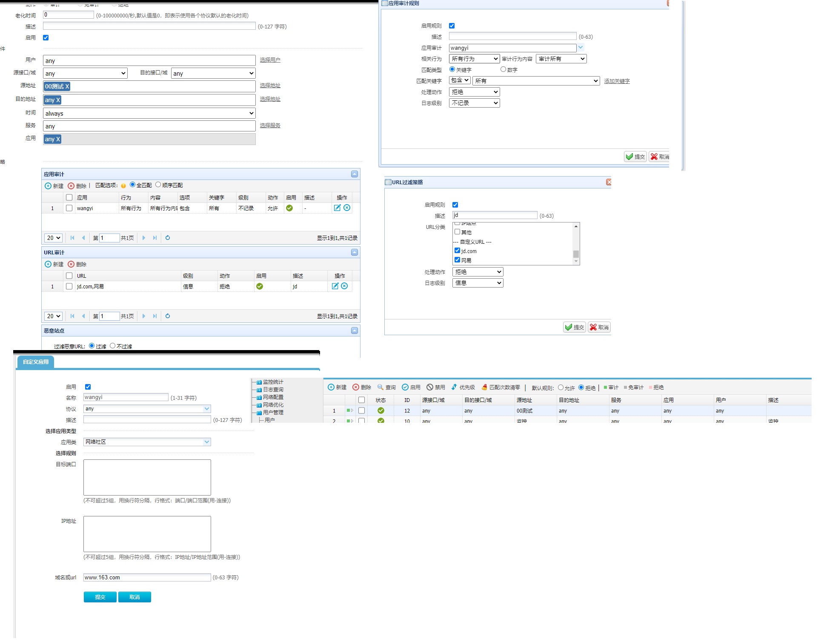Click 删除 in URL审计 toolbar
Screen dimensions: 821x644
(77, 264)
